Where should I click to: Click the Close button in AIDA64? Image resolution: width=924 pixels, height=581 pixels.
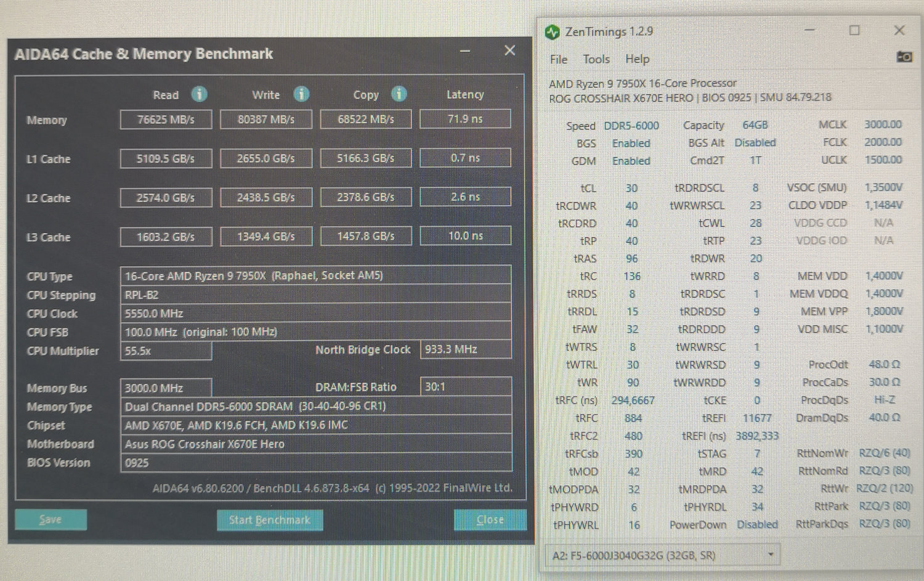(490, 520)
